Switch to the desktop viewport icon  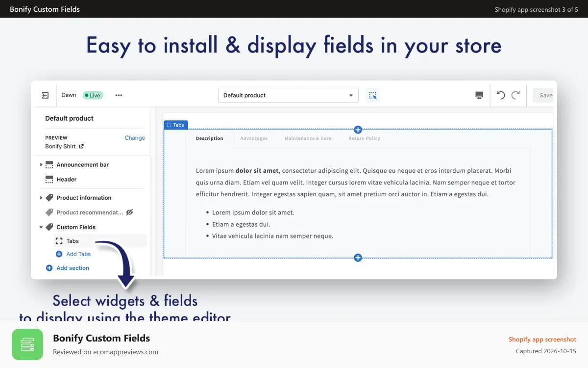tap(479, 95)
